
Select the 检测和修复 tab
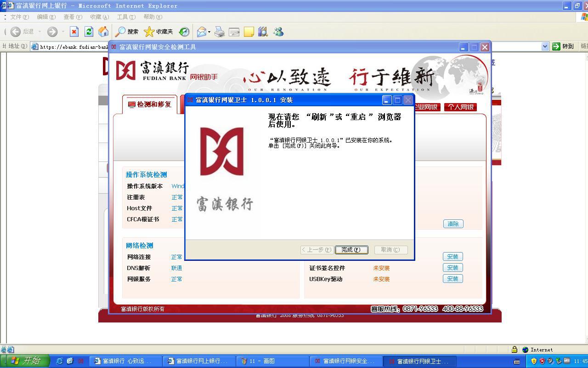coord(150,104)
